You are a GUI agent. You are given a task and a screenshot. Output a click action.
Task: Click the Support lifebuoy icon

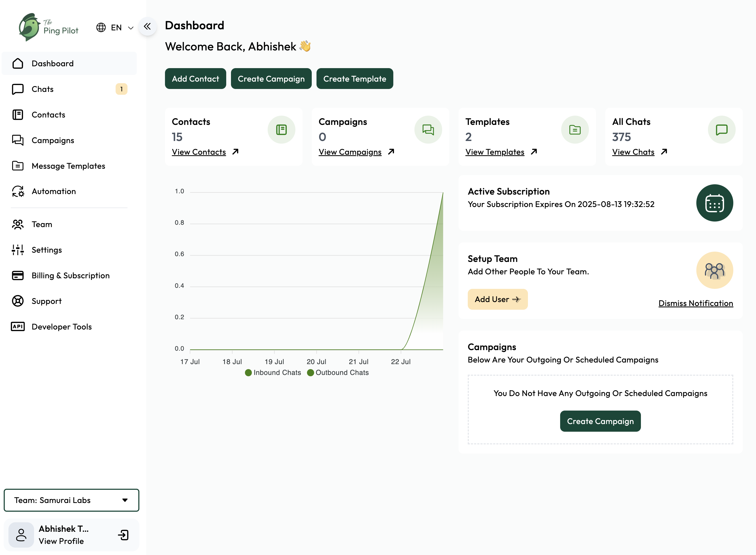click(18, 301)
